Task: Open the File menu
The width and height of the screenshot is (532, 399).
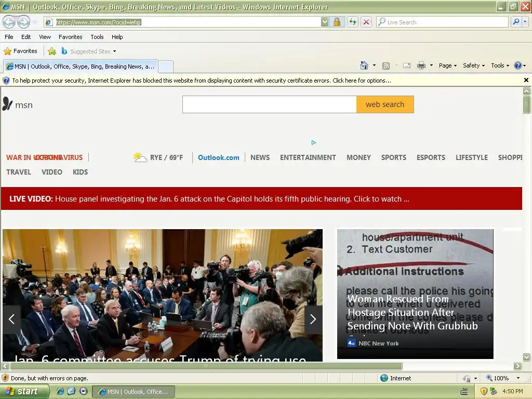Action: point(9,37)
